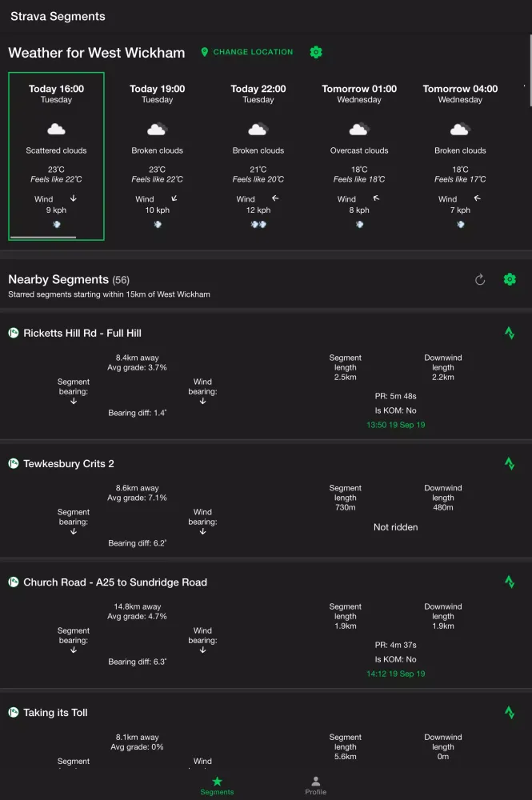
Task: Open Nearby Segments settings gear
Action: point(510,279)
